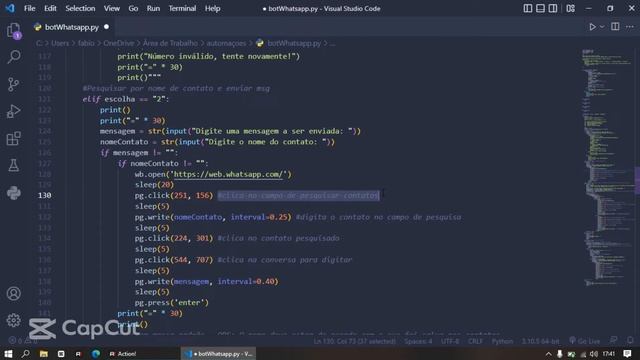
Task: Split the editor to the right
Action: (x=615, y=27)
